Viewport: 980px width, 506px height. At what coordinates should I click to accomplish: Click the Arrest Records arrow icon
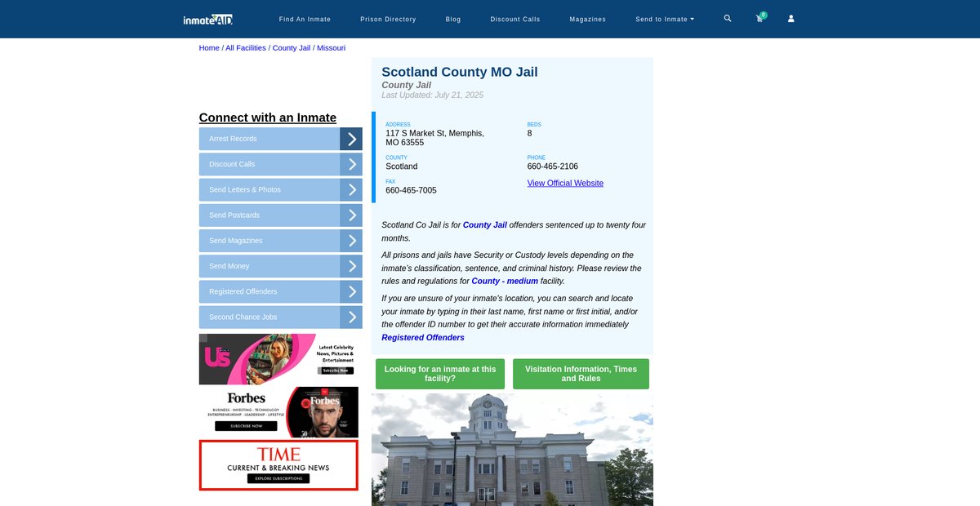(351, 139)
